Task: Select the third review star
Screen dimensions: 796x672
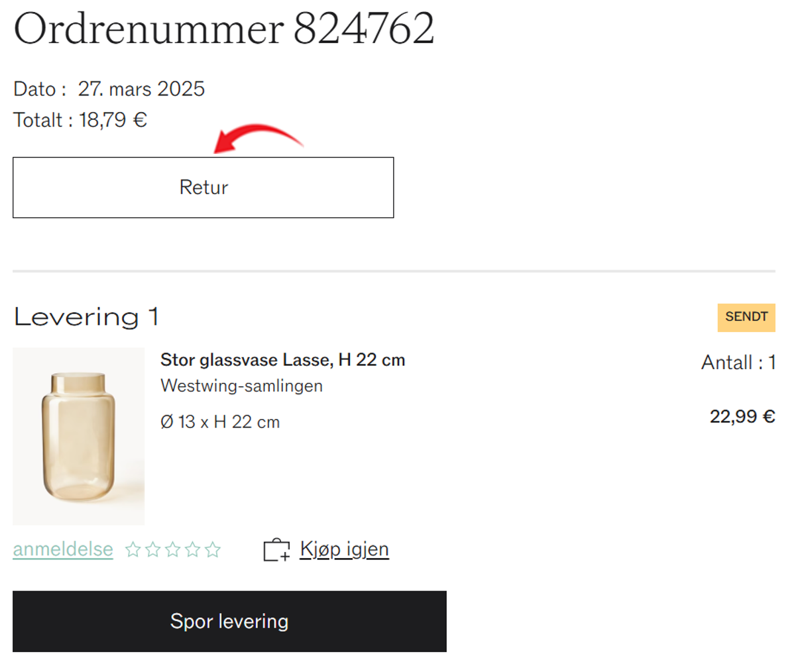Action: (x=173, y=549)
